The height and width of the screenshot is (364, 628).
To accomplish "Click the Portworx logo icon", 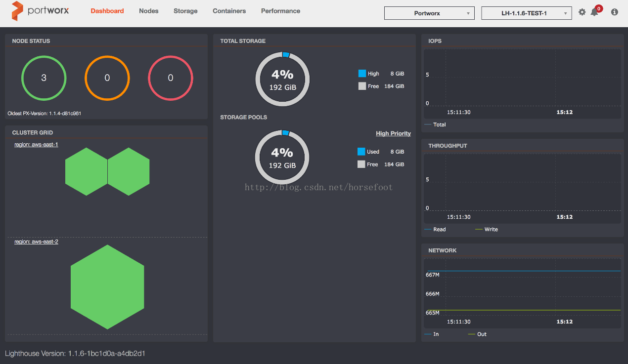I will click(17, 11).
